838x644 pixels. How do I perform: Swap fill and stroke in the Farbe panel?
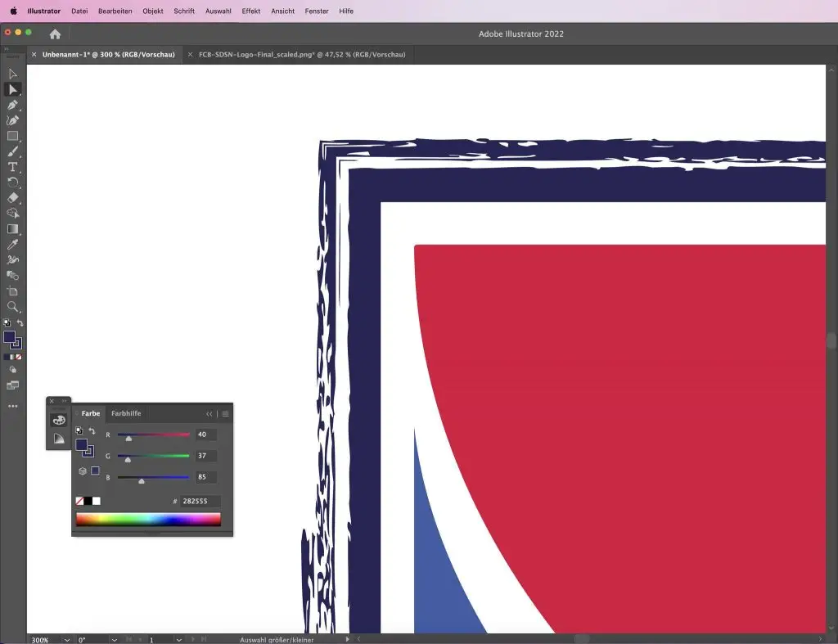pos(92,431)
